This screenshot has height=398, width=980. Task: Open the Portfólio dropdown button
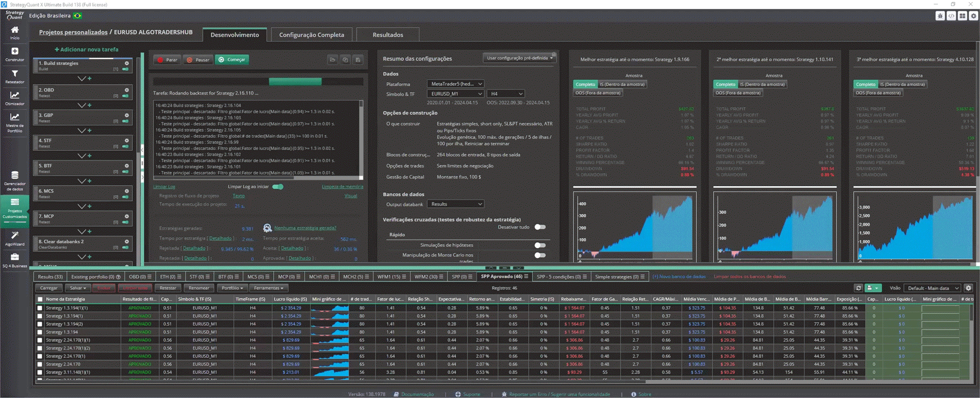[x=232, y=288]
